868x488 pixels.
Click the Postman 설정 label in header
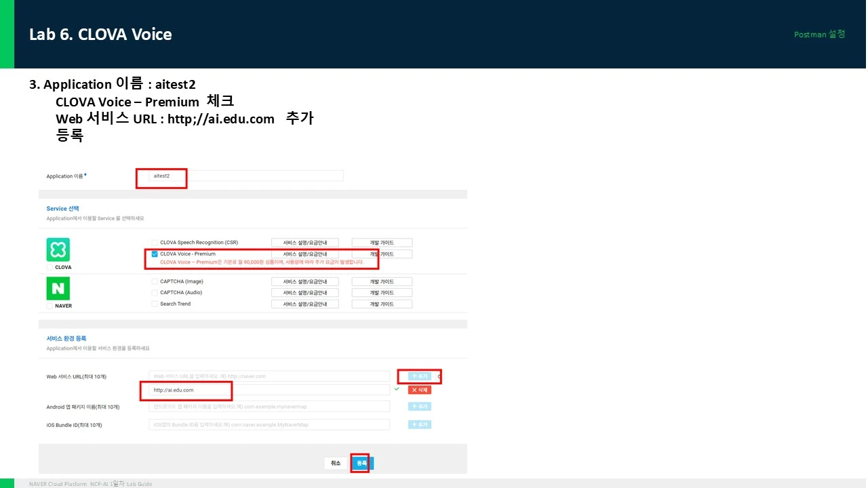click(x=820, y=34)
